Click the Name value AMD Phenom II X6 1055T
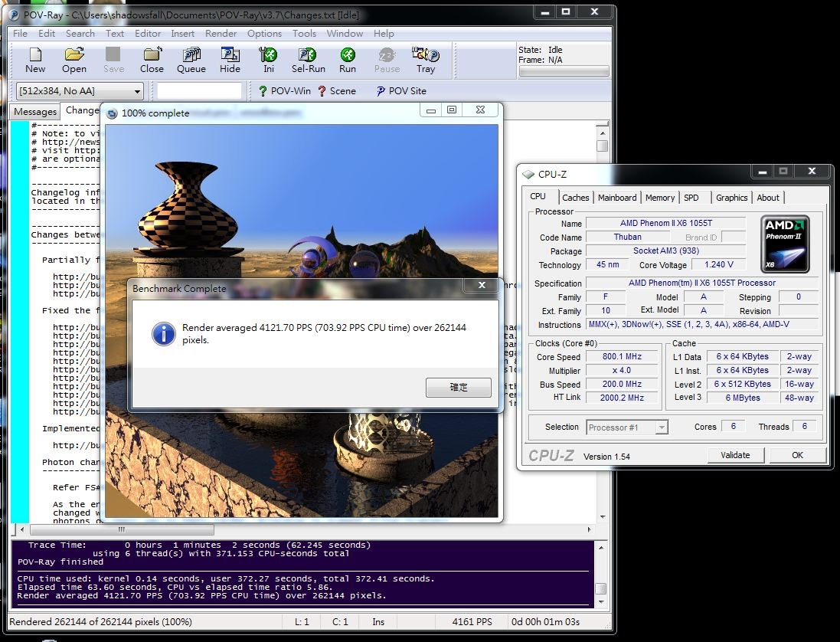The height and width of the screenshot is (642, 840). (x=666, y=223)
